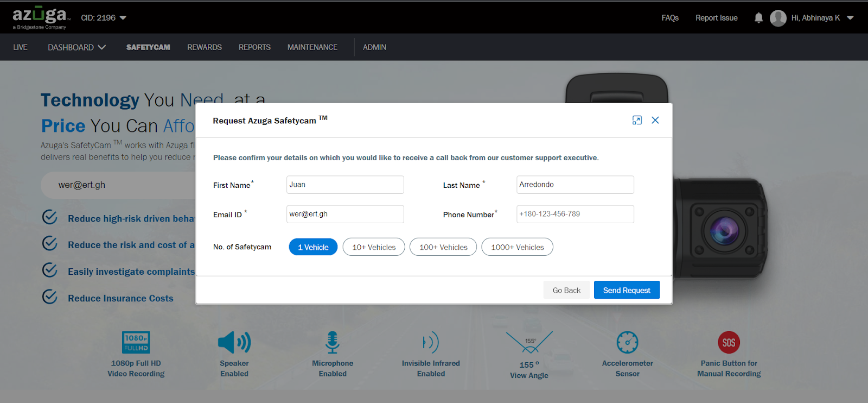Viewport: 868px width, 403px height.
Task: Click the 'Reduce Insurance Costs' text
Action: pyautogui.click(x=120, y=298)
